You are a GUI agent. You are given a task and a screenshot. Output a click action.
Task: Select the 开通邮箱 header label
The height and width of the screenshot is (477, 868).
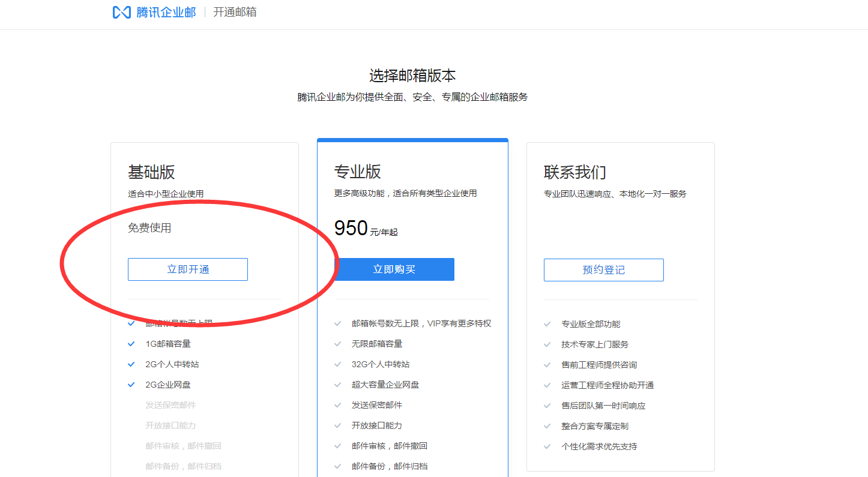coord(235,12)
